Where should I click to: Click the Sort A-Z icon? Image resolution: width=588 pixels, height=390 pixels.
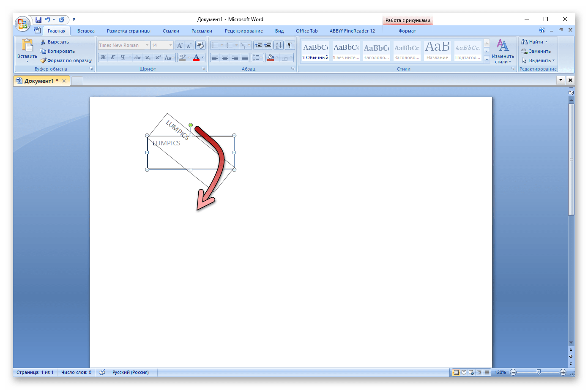(279, 45)
